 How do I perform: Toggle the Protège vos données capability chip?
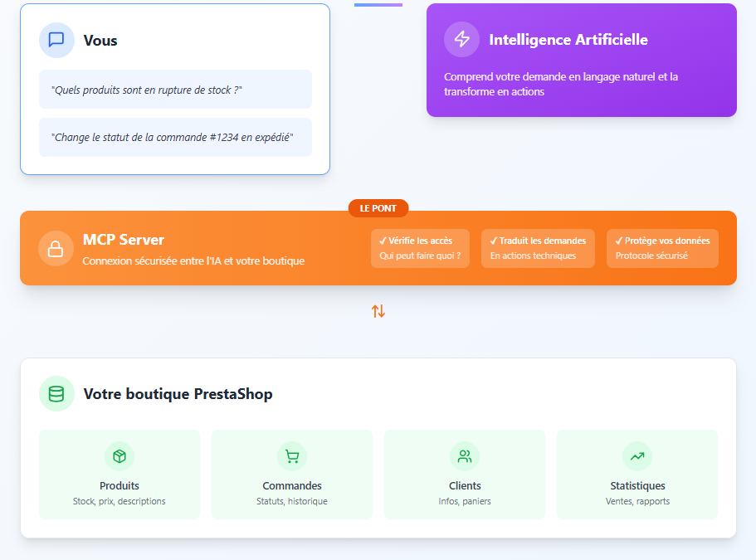661,248
